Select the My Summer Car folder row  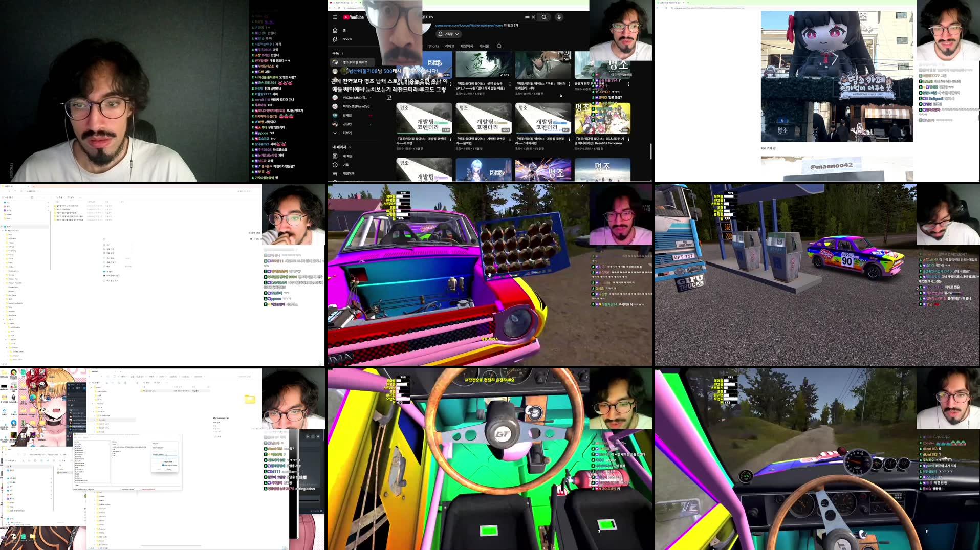click(174, 391)
